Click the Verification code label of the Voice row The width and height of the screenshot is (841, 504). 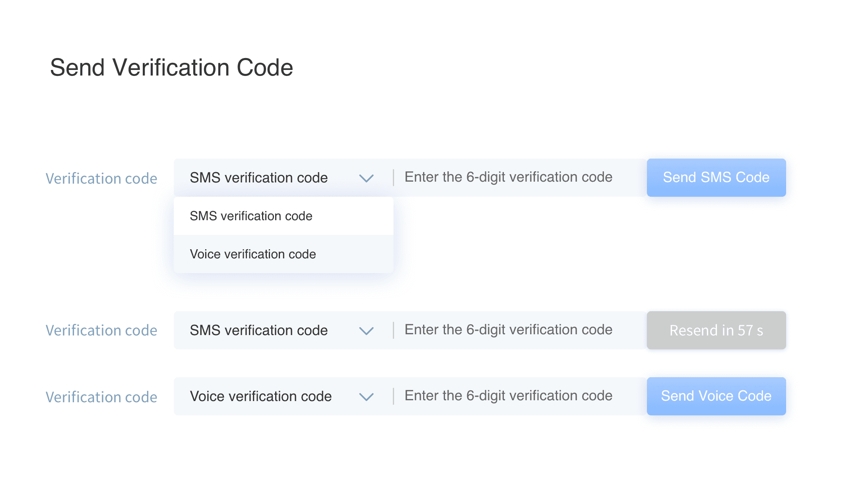101,397
